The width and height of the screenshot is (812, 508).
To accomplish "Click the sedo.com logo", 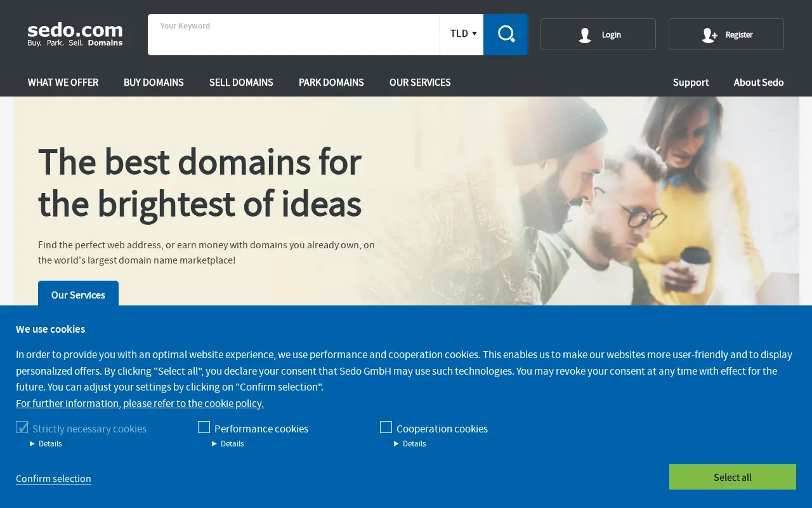I will pos(75,34).
